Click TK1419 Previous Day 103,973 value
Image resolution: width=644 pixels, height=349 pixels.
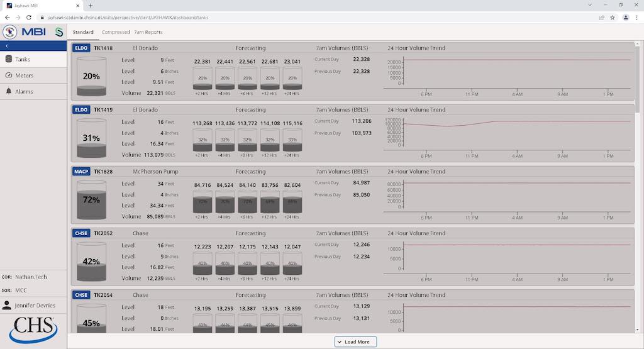tap(362, 133)
